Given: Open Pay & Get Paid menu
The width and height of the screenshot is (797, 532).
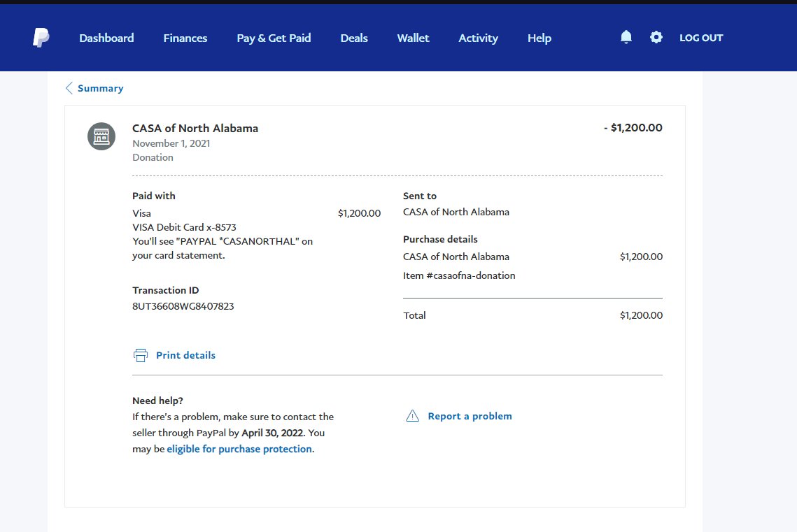Looking at the screenshot, I should pos(274,38).
